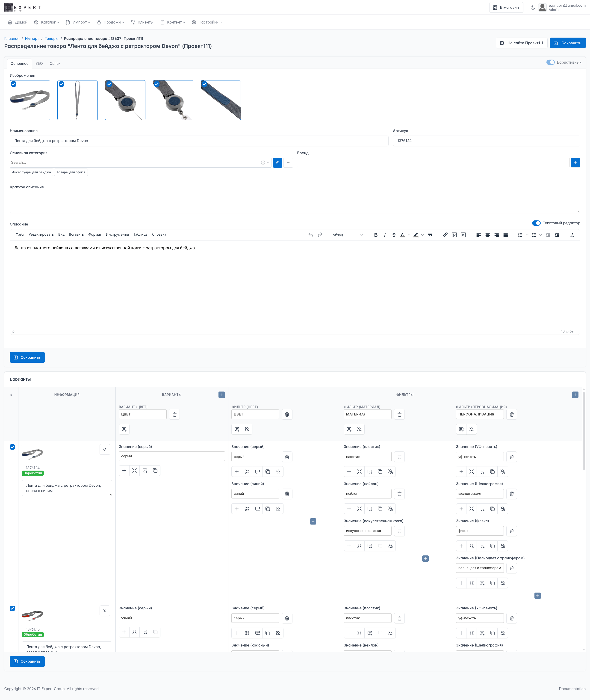Click the undo arrow in editor toolbar
590x700 pixels.
[x=310, y=235]
